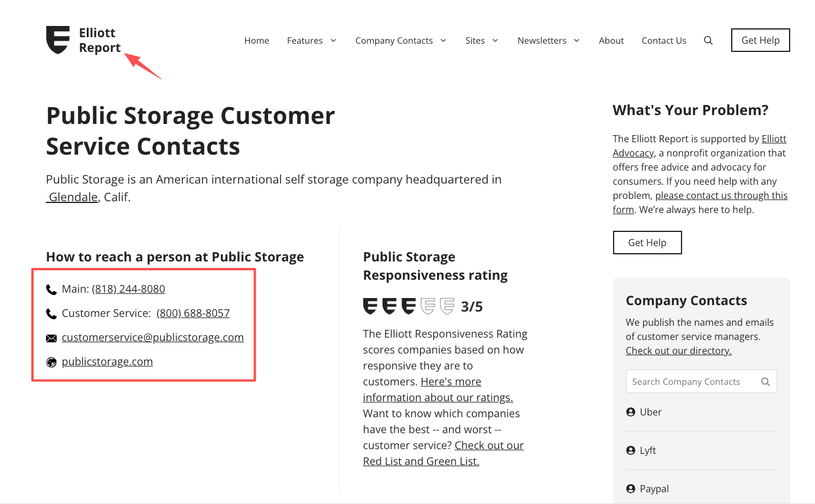Select Home in the navigation bar
The height and width of the screenshot is (504, 815).
[256, 40]
